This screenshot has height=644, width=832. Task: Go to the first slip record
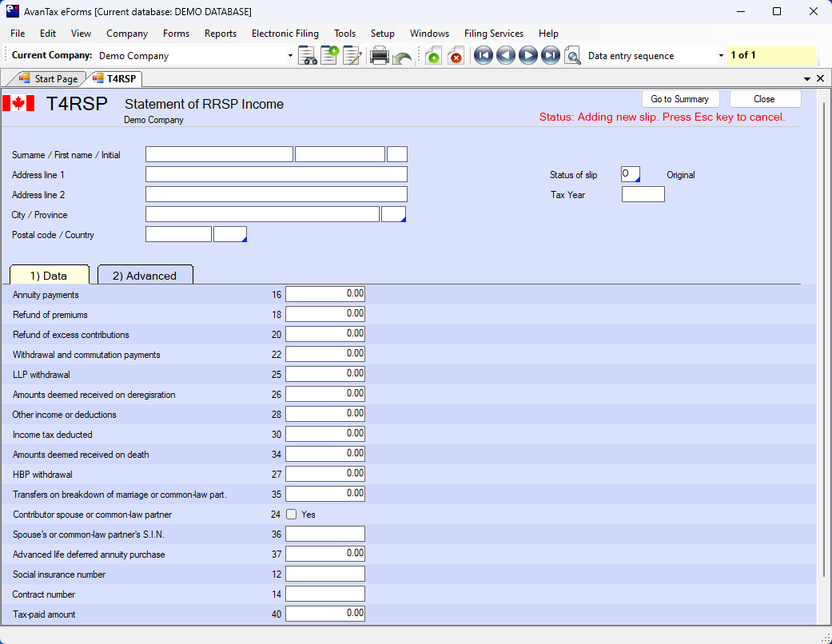click(x=483, y=56)
